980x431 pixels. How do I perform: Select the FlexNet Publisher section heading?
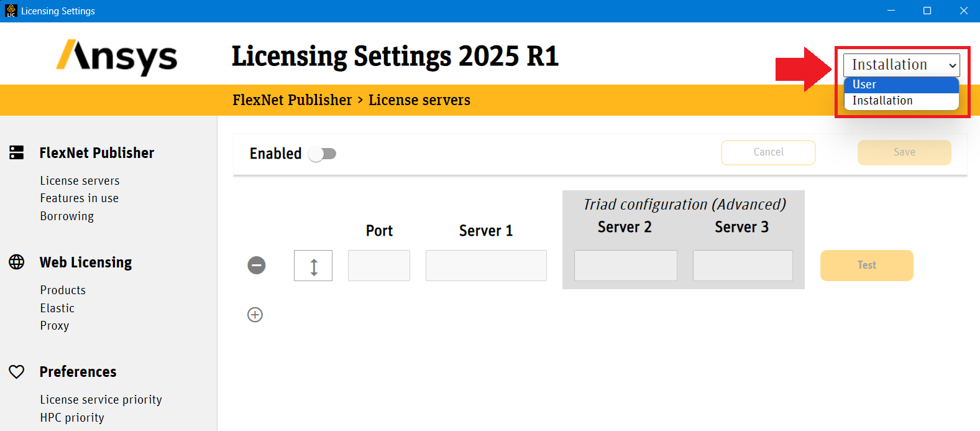pos(97,153)
